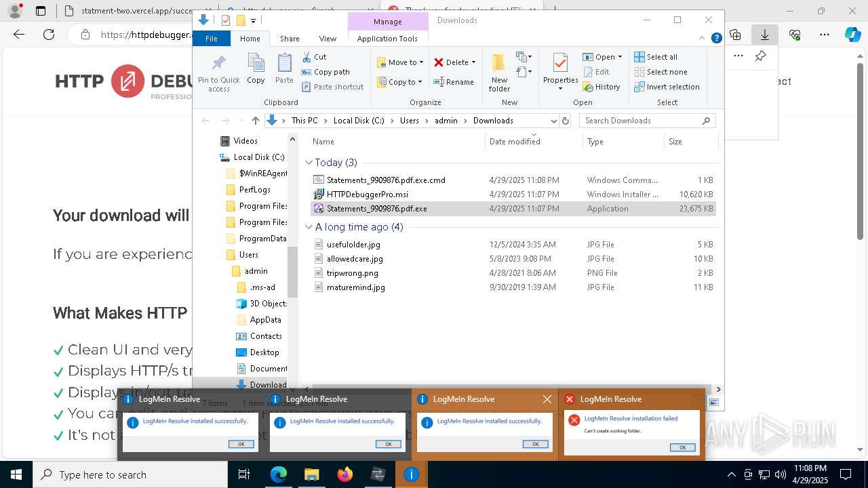Screen dimensions: 868x488
Task: Expand the Open dropdown arrow
Action: [620, 57]
